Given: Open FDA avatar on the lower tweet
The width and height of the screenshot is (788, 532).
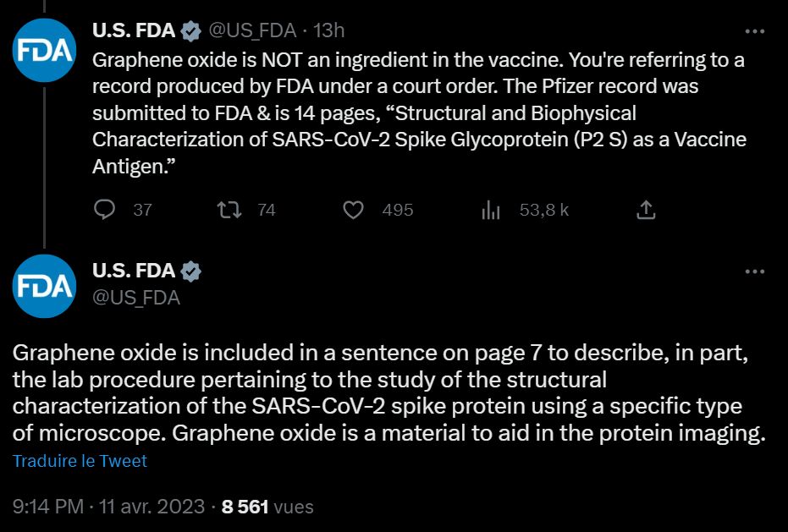Looking at the screenshot, I should pos(46,286).
